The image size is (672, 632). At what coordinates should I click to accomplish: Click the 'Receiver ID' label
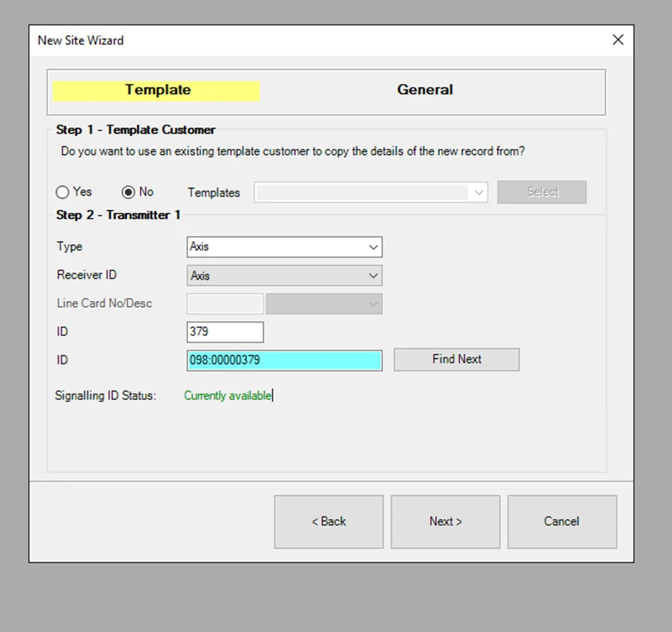pos(86,275)
